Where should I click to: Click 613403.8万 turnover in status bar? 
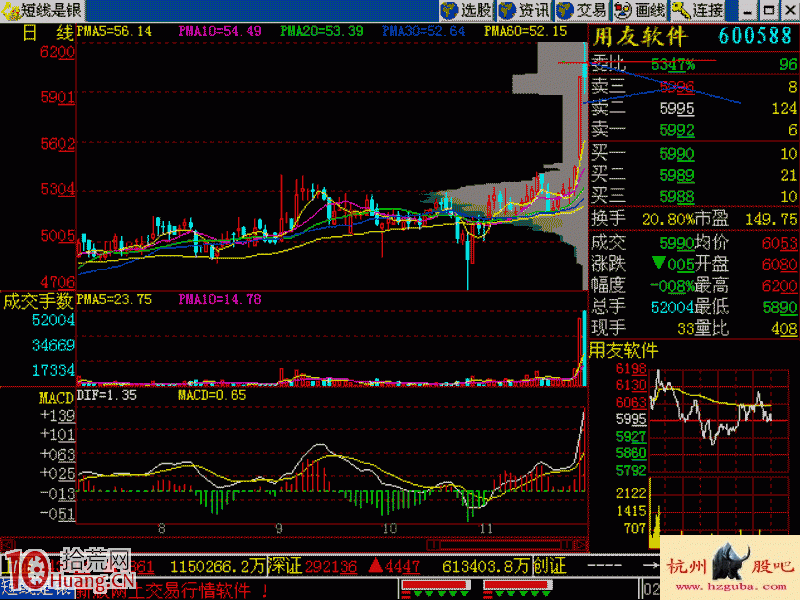[x=486, y=566]
